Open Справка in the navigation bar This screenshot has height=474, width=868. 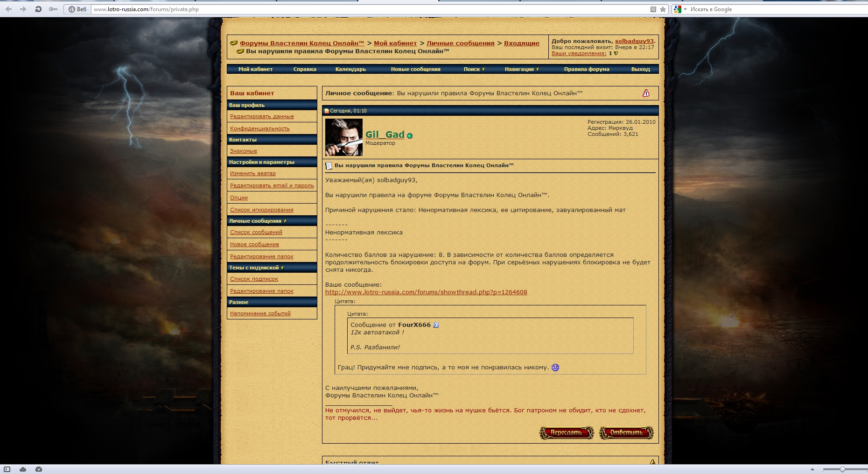point(305,69)
